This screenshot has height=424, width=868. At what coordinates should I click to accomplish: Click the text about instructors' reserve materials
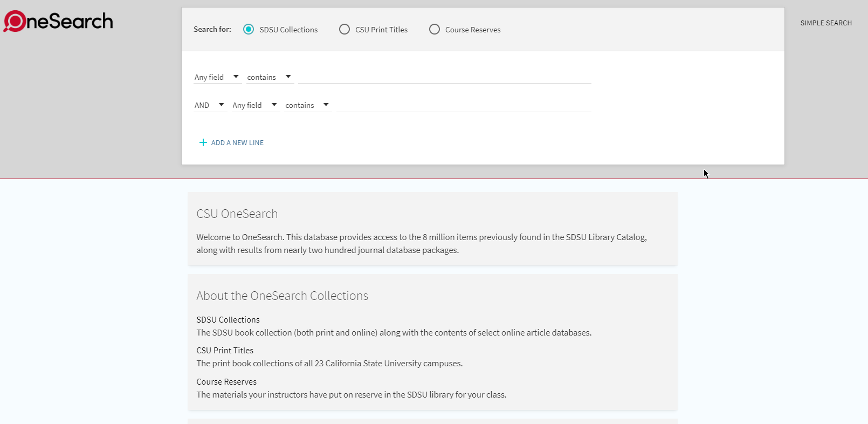[352, 395]
